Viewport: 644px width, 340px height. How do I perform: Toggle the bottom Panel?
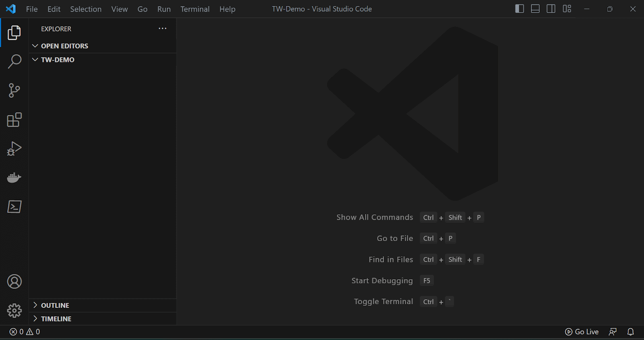535,9
